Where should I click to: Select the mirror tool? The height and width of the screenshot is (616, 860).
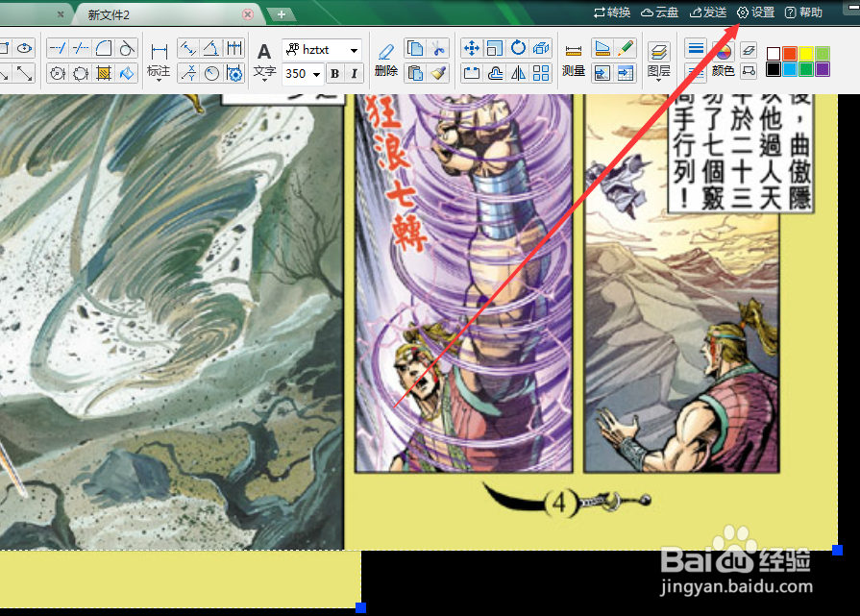tap(518, 73)
